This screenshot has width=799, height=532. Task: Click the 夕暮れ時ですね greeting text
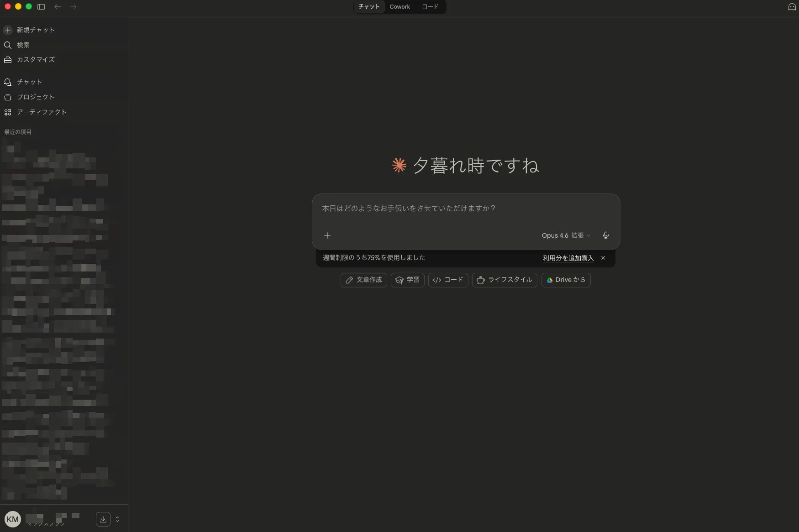476,165
